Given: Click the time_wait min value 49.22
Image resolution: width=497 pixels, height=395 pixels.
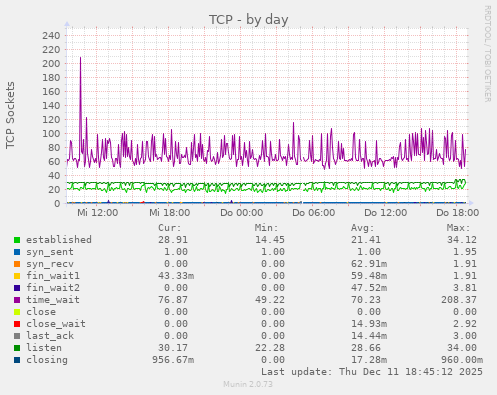Looking at the screenshot, I should [270, 300].
